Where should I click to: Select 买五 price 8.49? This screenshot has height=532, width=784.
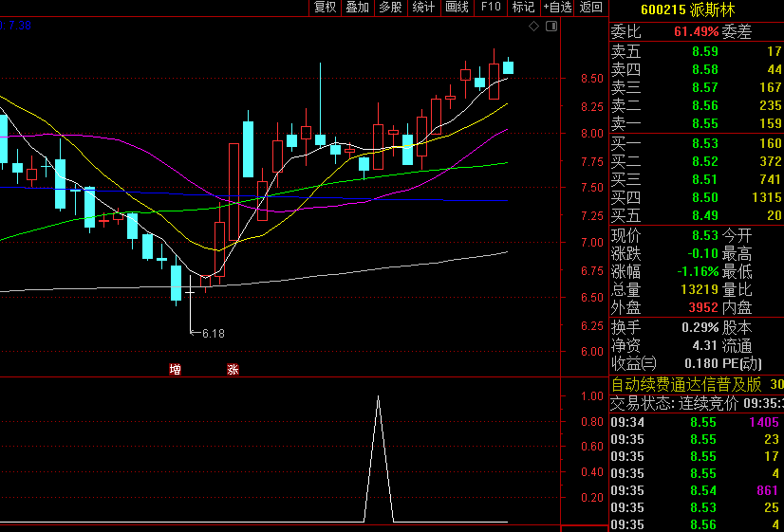tap(705, 215)
